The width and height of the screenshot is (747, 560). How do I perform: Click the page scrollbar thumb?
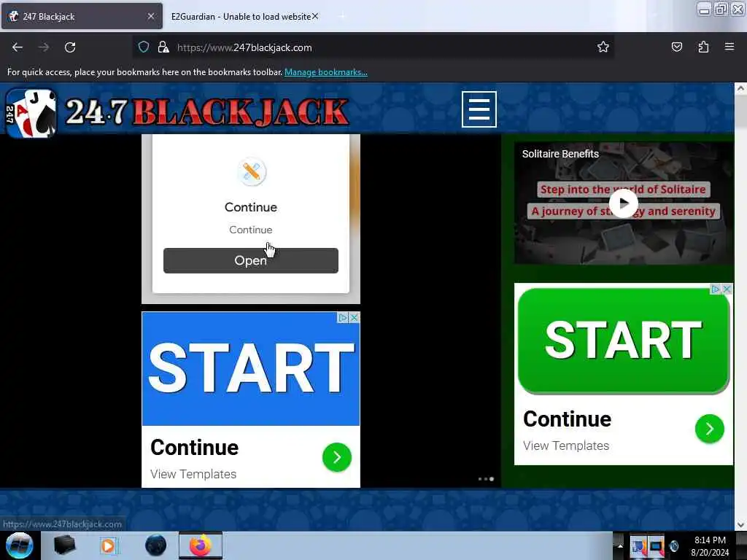coord(740,112)
